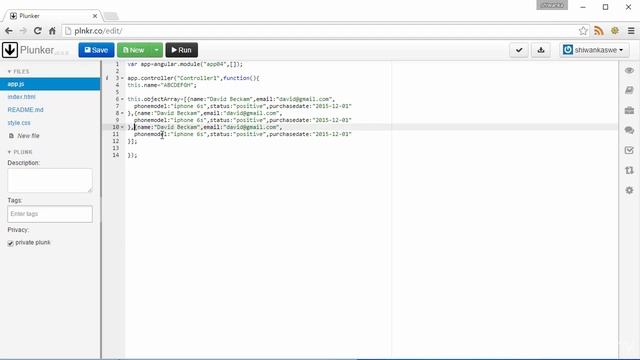Switch to the Plunker browser tab
The height and width of the screenshot is (360, 640).
pos(52,16)
